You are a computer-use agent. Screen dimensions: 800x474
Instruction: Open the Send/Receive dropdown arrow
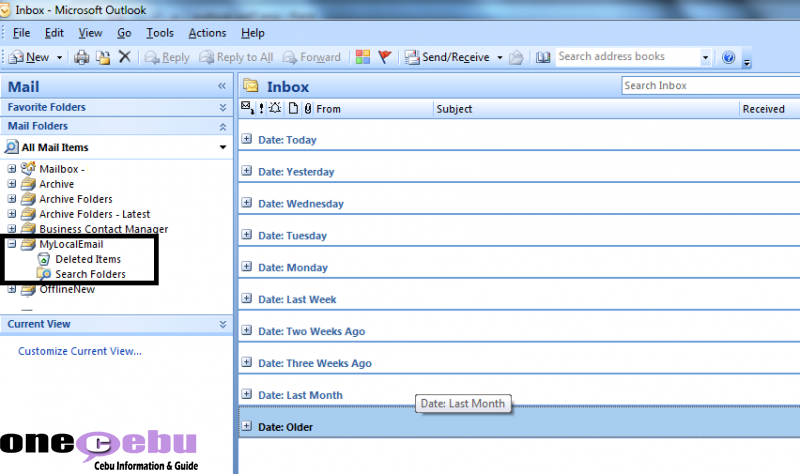click(x=500, y=58)
